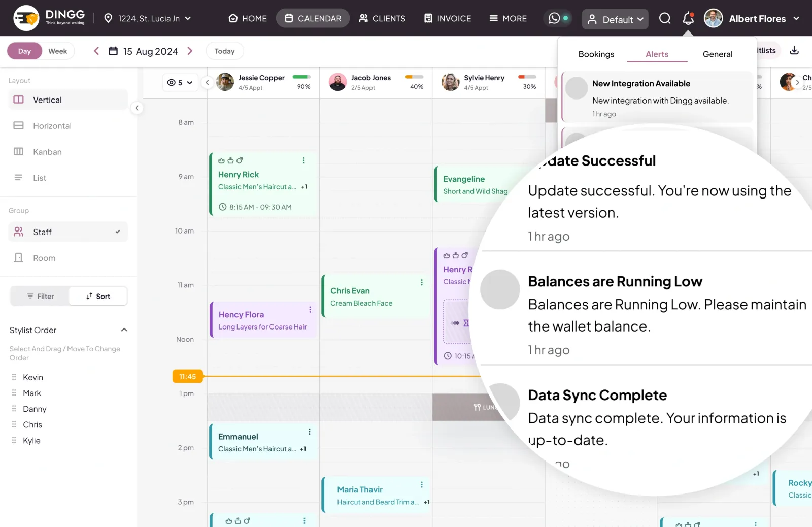Click Albert Flores profile avatar
The width and height of the screenshot is (812, 527).
pos(713,18)
